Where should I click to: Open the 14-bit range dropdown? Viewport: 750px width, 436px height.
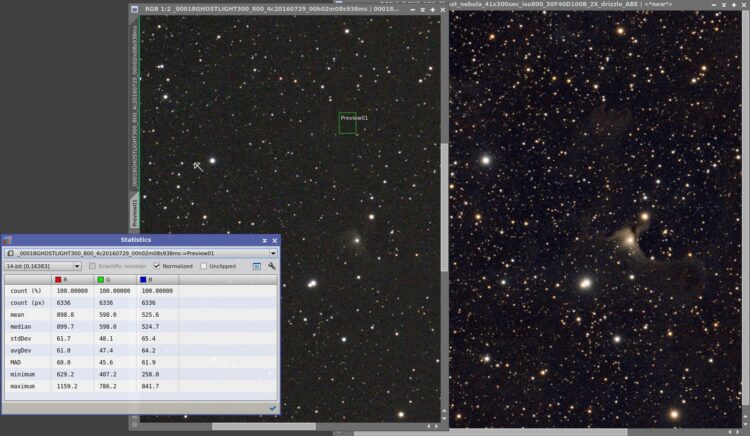43,266
